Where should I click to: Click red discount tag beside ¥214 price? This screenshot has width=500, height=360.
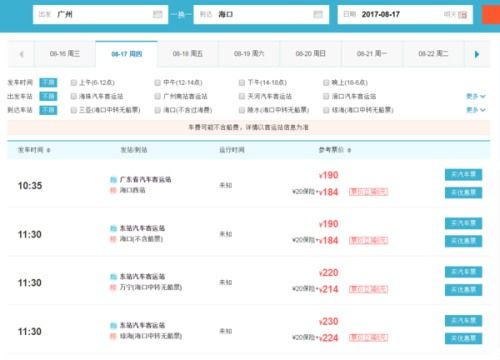(369, 289)
